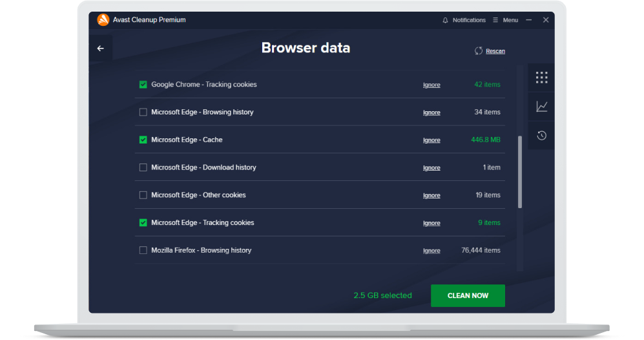Select "Mozilla Firefox - Browsing history" label
This screenshot has height=340, width=644.
click(x=202, y=250)
